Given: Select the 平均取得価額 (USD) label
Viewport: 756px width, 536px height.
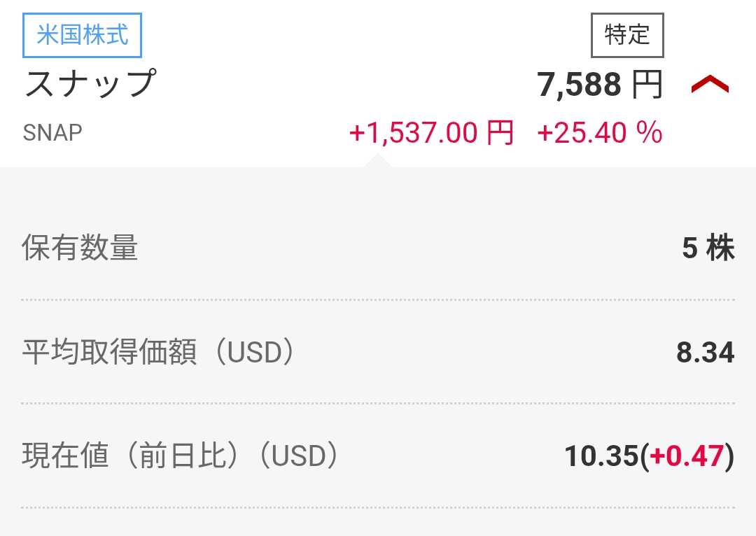Looking at the screenshot, I should tap(157, 353).
